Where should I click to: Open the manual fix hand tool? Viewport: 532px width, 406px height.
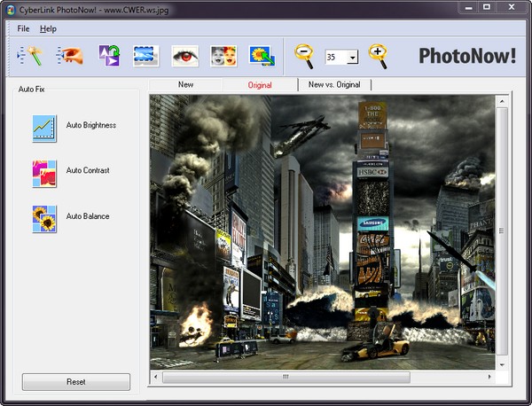[x=68, y=56]
